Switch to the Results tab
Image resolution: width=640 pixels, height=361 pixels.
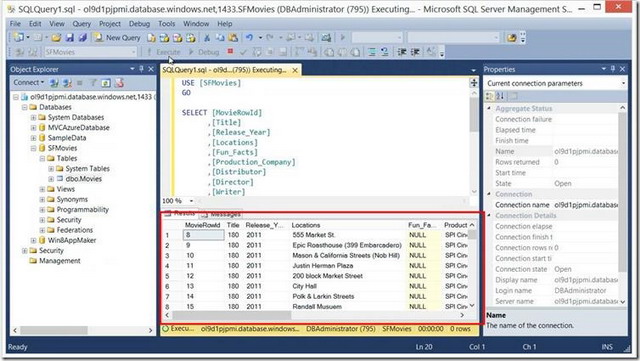point(180,213)
